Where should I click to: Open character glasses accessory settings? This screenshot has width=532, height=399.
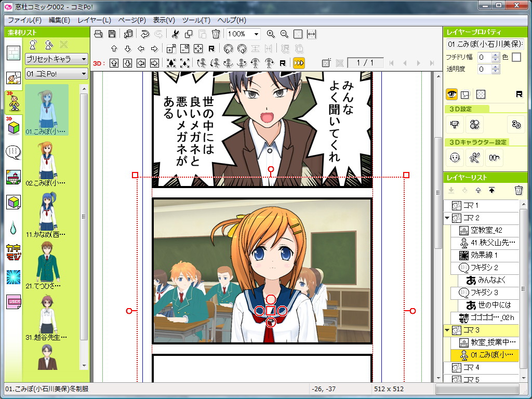point(494,158)
